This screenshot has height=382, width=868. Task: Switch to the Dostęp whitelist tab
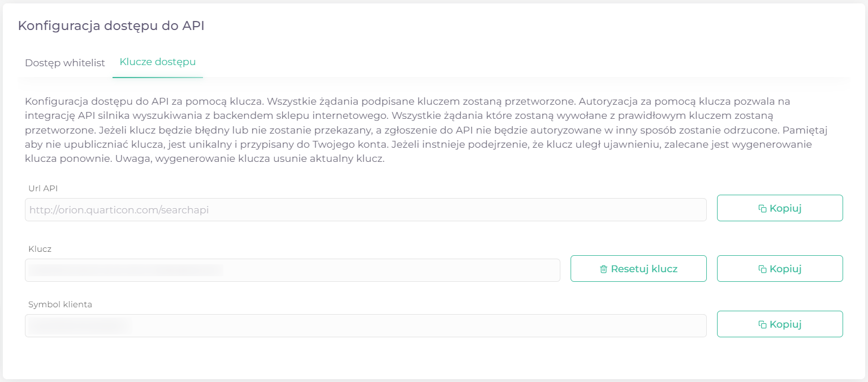click(65, 63)
